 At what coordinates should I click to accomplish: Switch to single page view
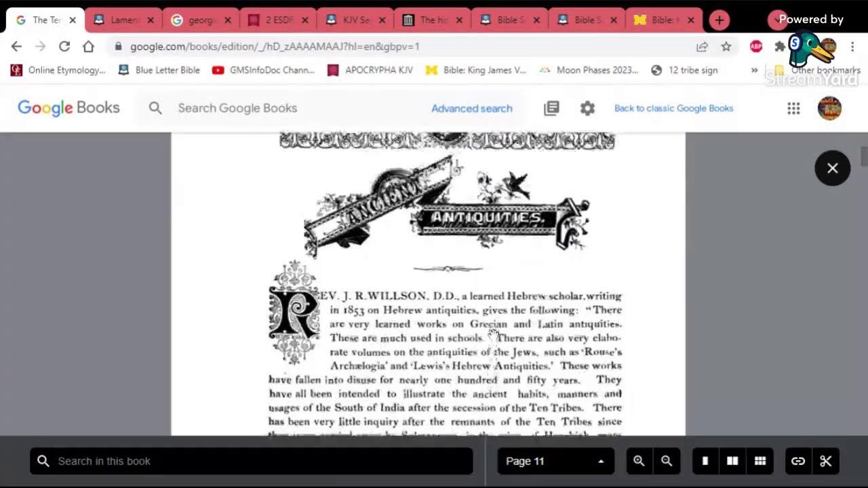coord(705,461)
